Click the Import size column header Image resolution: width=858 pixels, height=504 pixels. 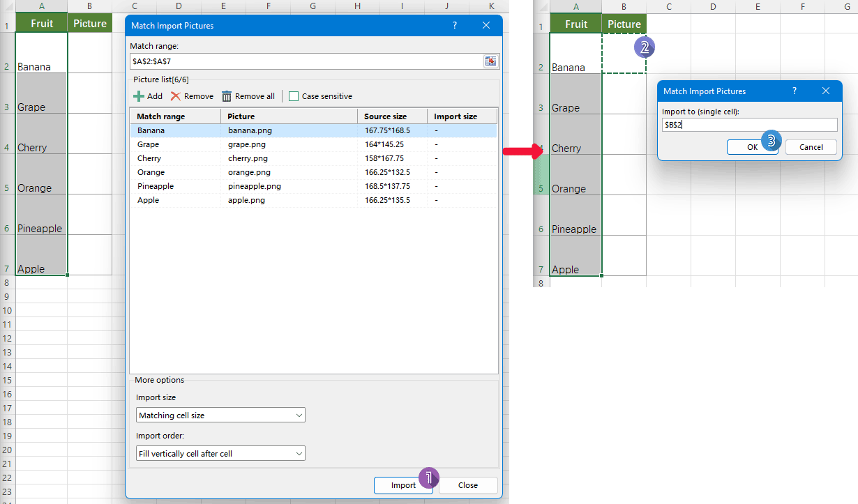(462, 116)
